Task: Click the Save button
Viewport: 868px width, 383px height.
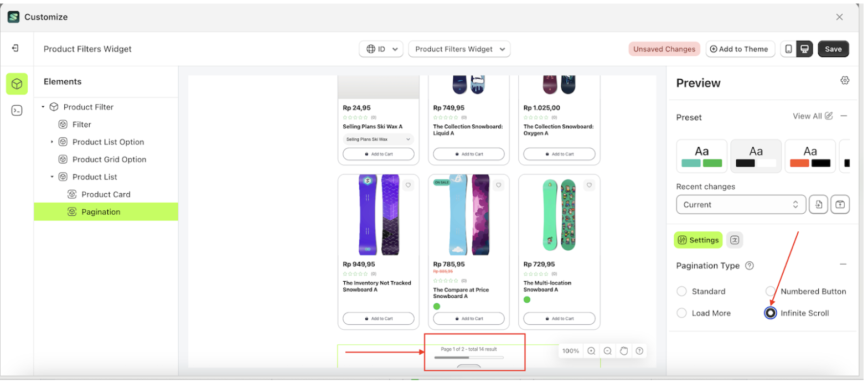Action: coord(833,49)
